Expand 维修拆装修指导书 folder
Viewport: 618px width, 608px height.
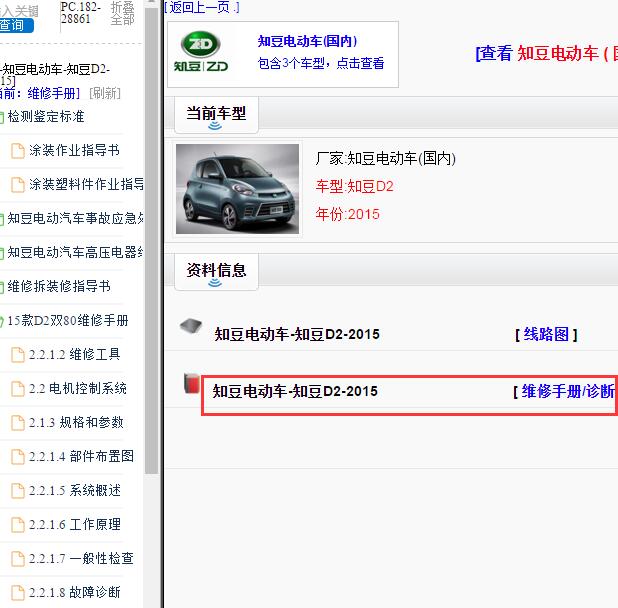pyautogui.click(x=59, y=286)
